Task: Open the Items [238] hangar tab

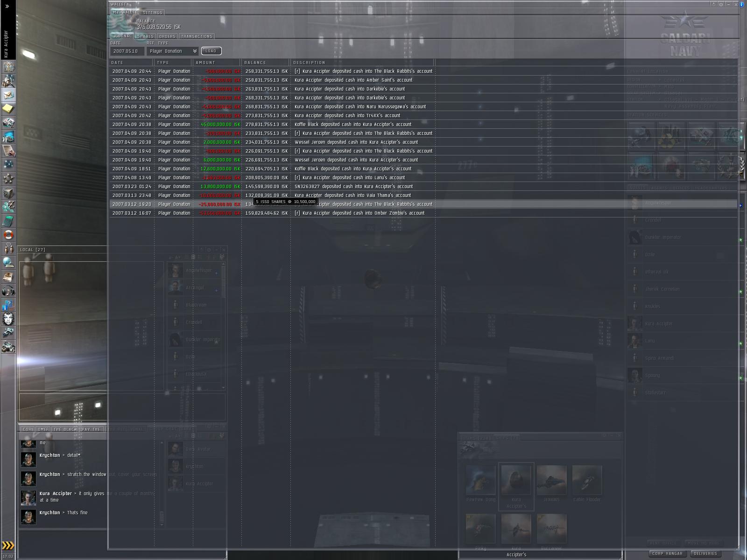Action: coord(476,438)
